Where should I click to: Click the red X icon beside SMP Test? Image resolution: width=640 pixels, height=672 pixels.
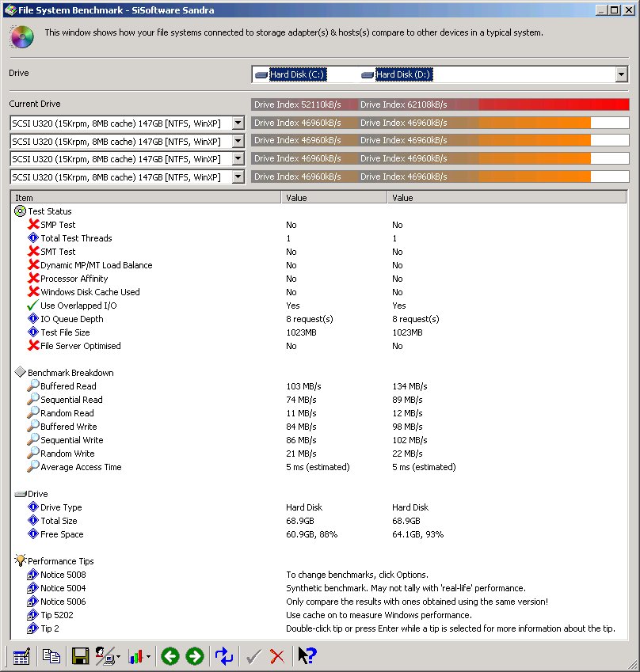coord(33,224)
